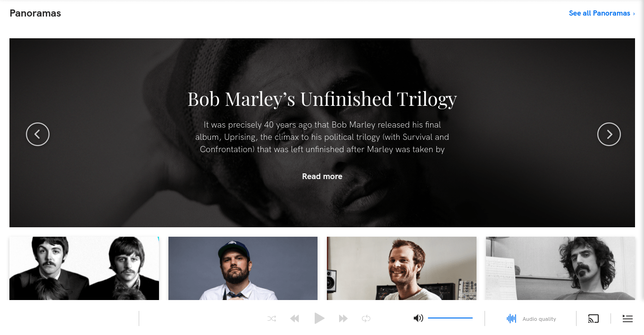
Task: Open the Beatles black-and-white thumbnail
Action: (x=84, y=268)
